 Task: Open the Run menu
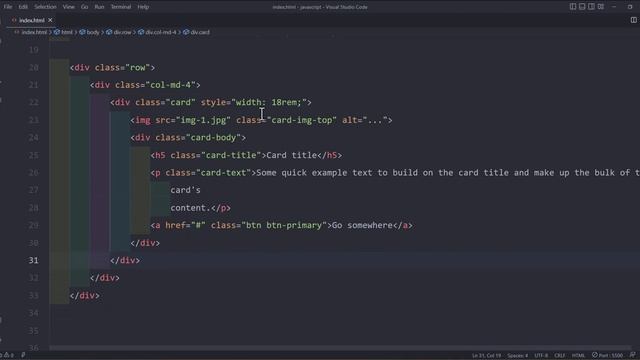tap(99, 7)
